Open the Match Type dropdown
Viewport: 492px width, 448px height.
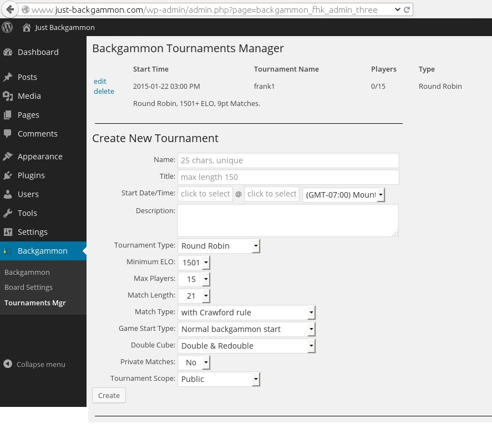(246, 313)
